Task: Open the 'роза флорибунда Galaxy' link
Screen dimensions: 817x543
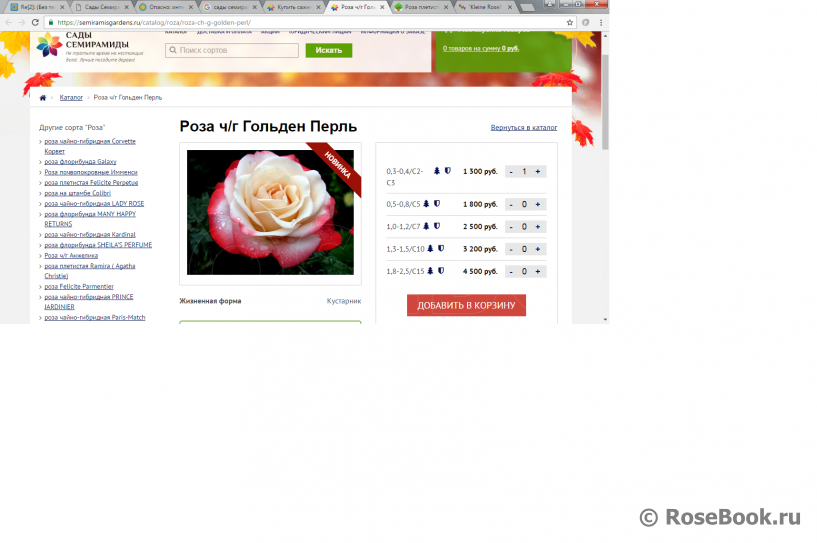Action: tap(80, 162)
